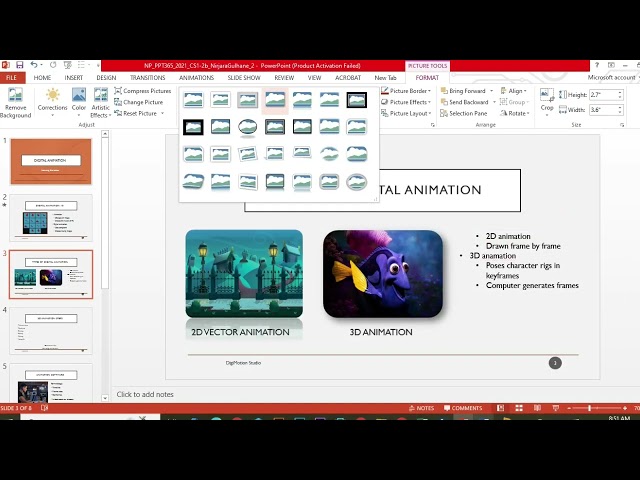
Task: Select slide 4 thumbnail
Action: pos(51,331)
